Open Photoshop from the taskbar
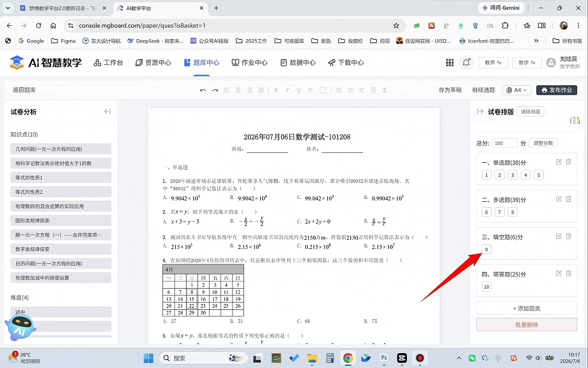Screen dimensions: 588x368 [x=384, y=358]
